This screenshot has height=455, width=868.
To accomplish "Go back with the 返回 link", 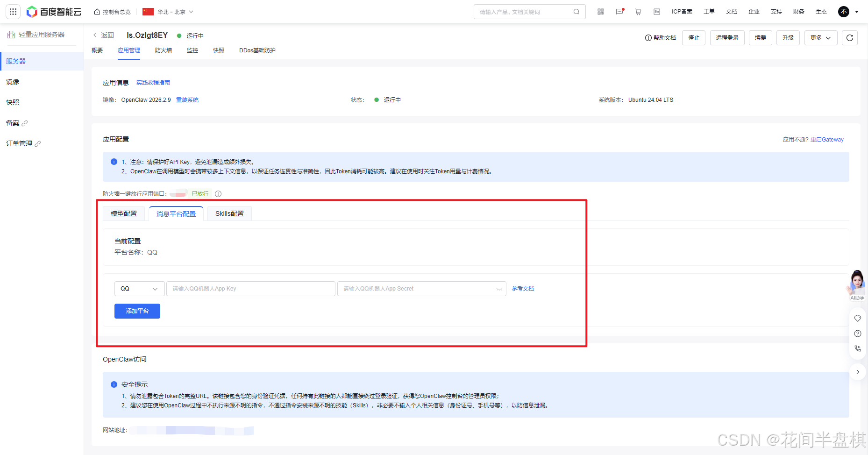I will point(104,36).
